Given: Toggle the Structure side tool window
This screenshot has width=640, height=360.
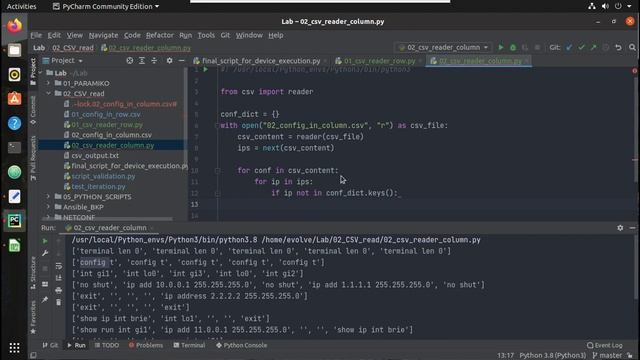Looking at the screenshot, I should (x=33, y=273).
